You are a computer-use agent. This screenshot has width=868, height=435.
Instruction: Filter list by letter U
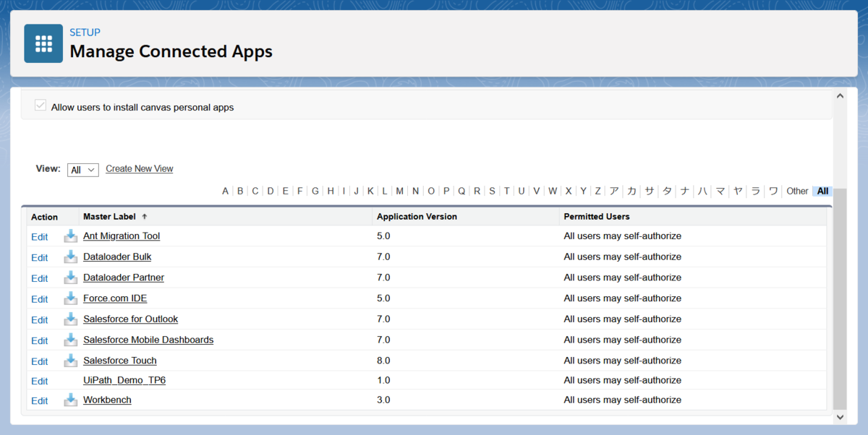point(521,191)
